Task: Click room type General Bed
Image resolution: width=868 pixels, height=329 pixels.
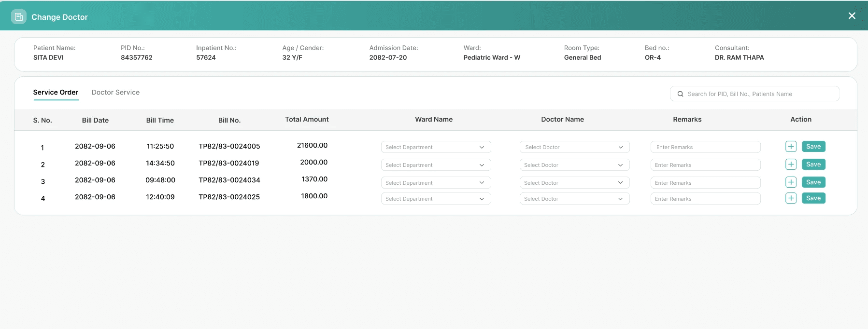Action: [583, 57]
